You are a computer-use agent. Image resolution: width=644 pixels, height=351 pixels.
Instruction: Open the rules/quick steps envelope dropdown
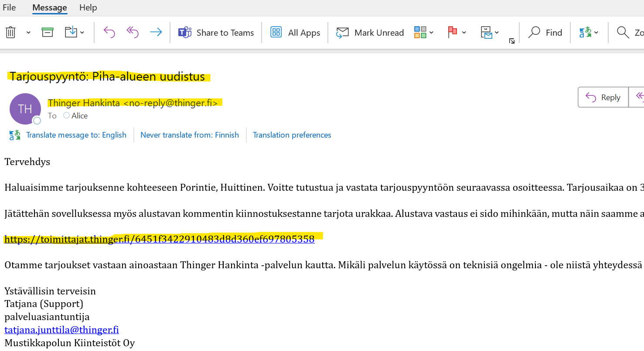pos(490,32)
